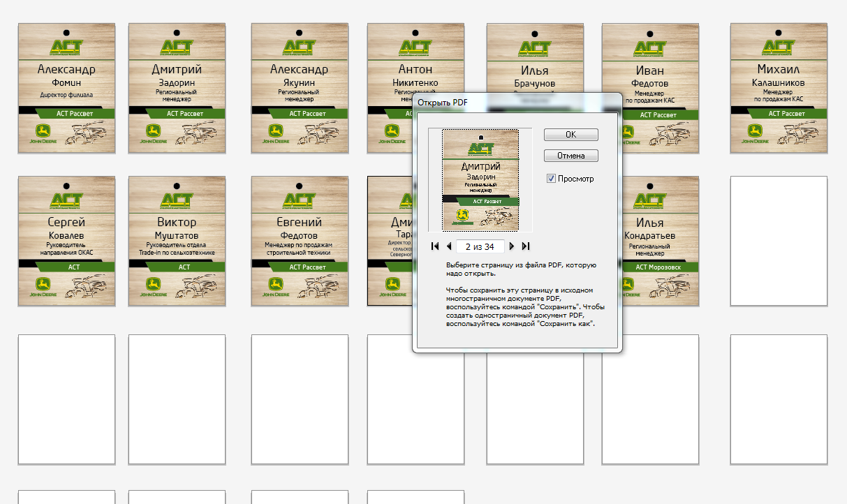The image size is (847, 504).
Task: Click John Deere logo on Якунин badge
Action: [x=277, y=134]
